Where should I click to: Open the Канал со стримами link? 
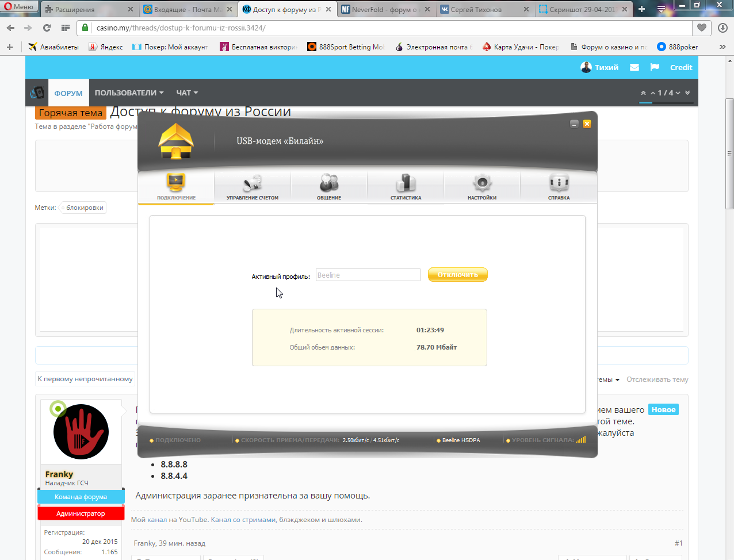pos(243,520)
